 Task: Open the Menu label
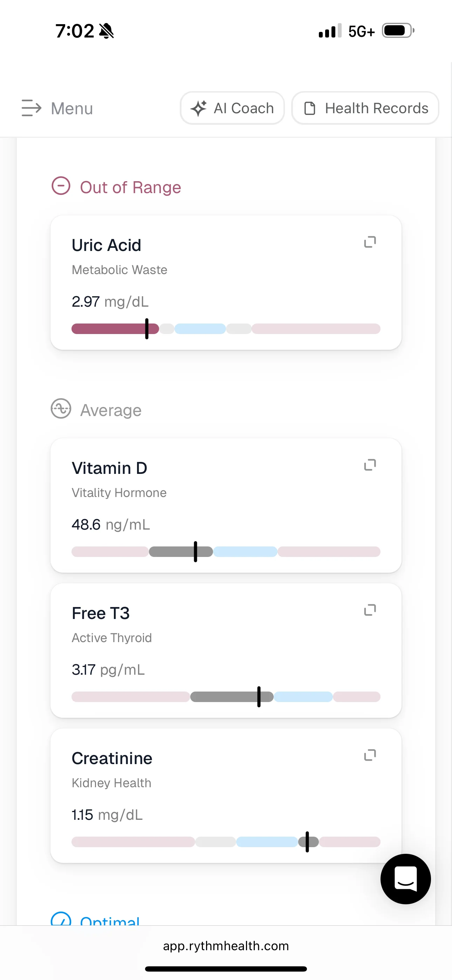point(72,108)
